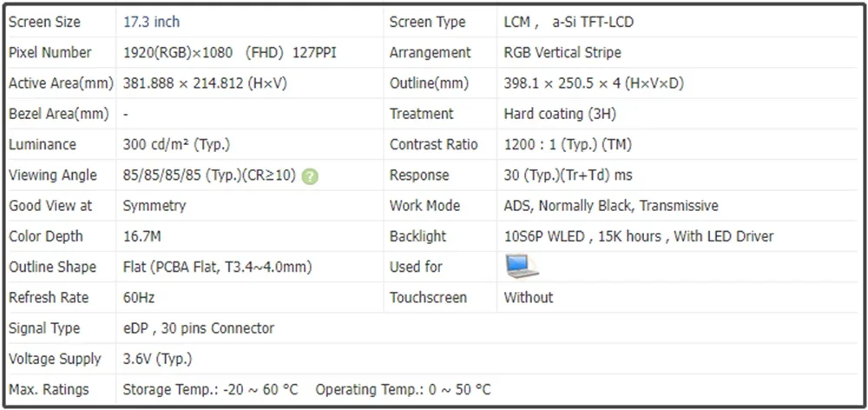Select the 3.6V (Typ.) voltage supply value
Screen dimensions: 868x410
(x=157, y=359)
